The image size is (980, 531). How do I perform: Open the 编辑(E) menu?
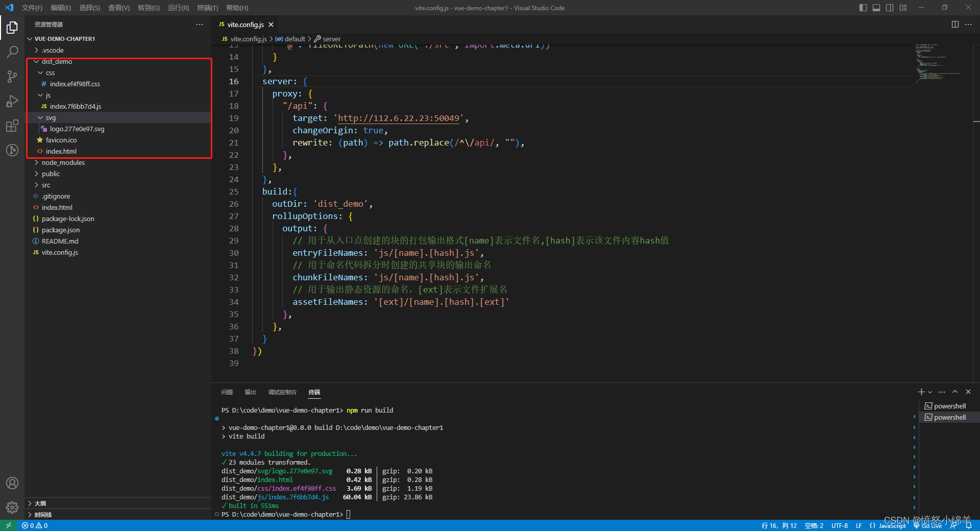pos(61,8)
